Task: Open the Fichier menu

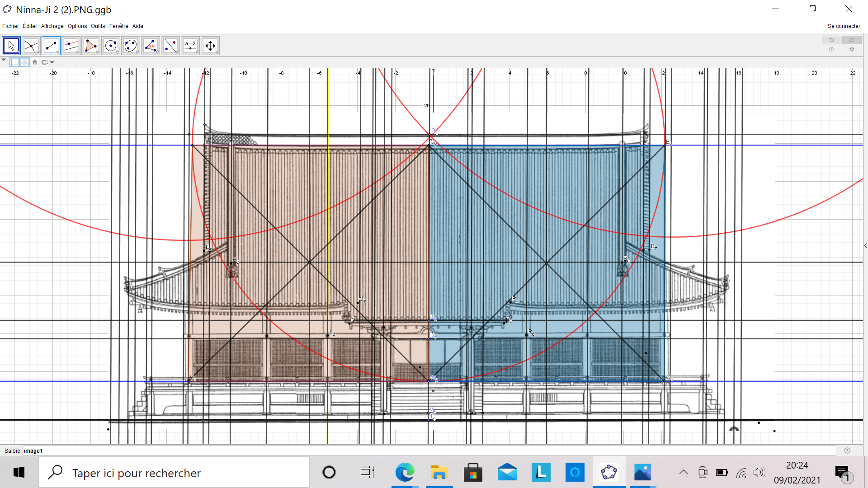Action: click(x=10, y=26)
